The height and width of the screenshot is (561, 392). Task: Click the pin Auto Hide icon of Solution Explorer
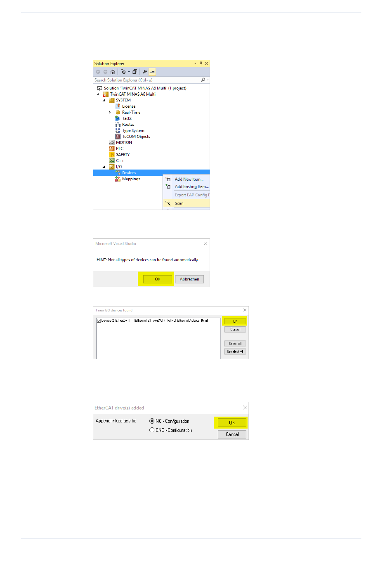[x=201, y=64]
